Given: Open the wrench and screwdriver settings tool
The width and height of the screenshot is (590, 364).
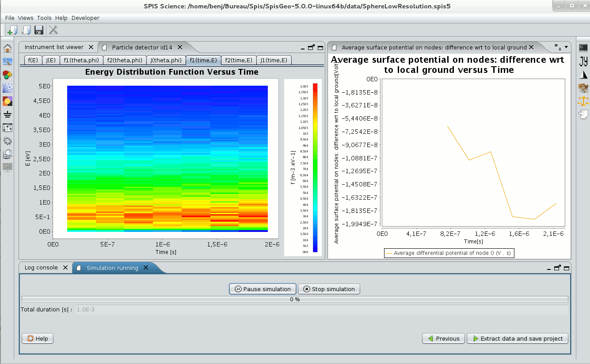Looking at the screenshot, I should coord(53,30).
